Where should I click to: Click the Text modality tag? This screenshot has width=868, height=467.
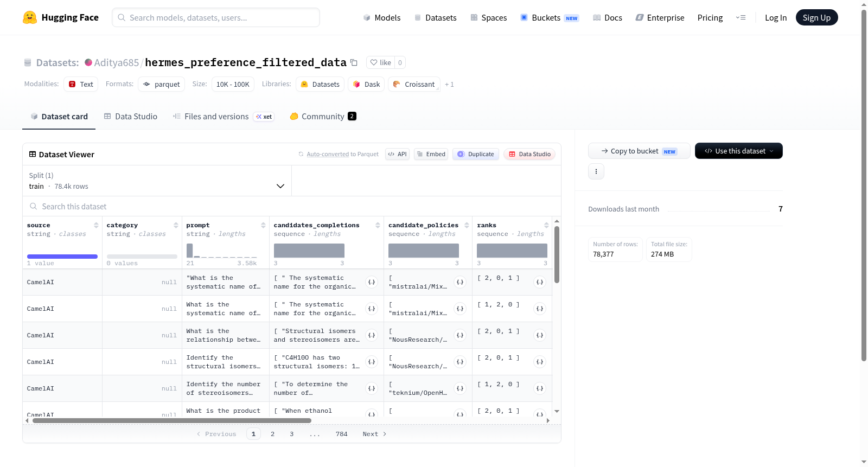point(81,84)
